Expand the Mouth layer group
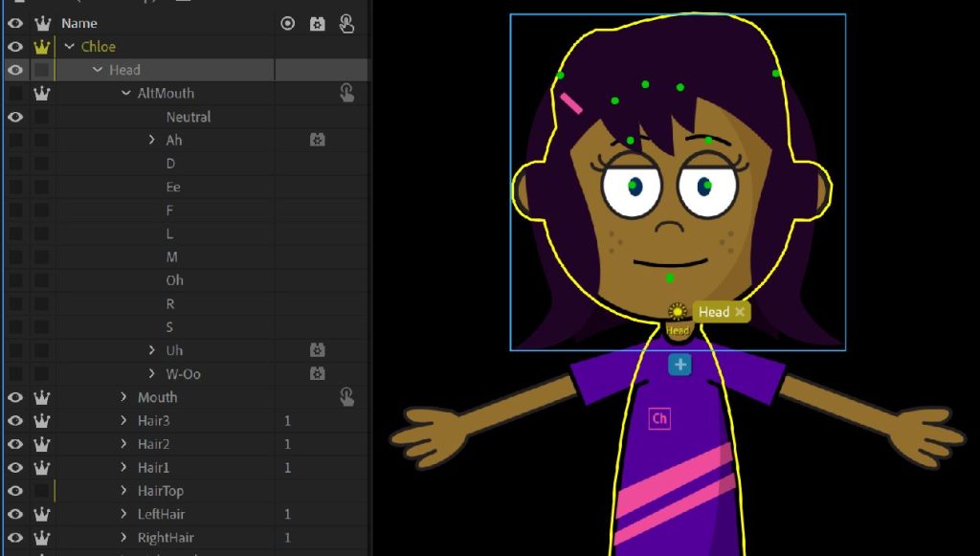This screenshot has height=556, width=980. coord(122,396)
